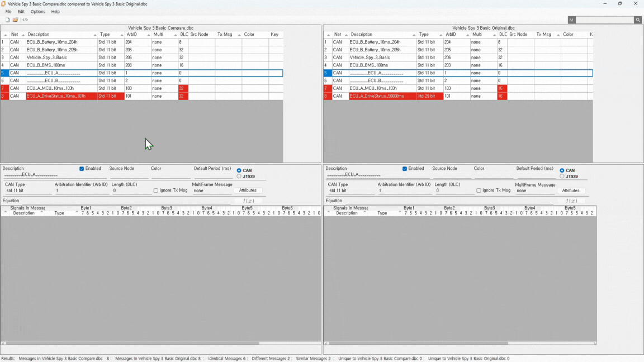Click the new file toolbar icon

(x=8, y=20)
